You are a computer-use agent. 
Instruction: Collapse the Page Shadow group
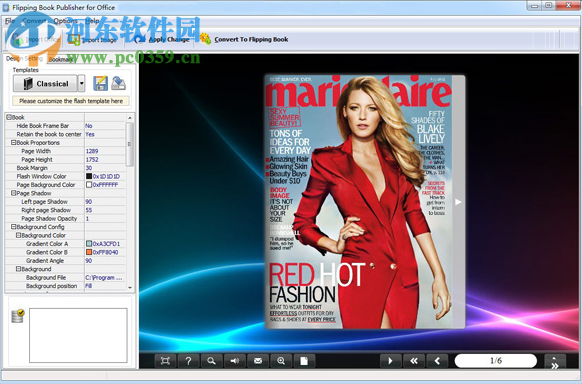(13, 193)
